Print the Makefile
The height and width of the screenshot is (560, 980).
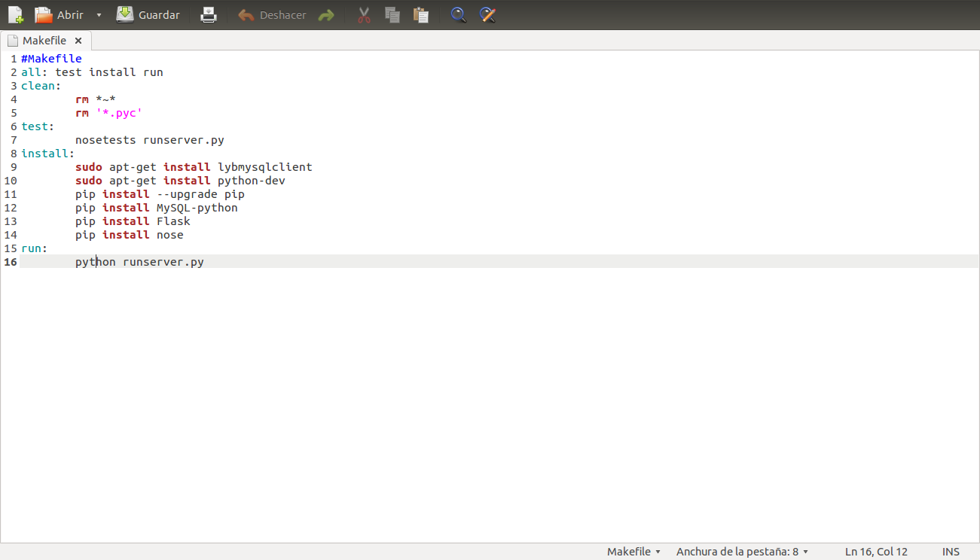[209, 14]
